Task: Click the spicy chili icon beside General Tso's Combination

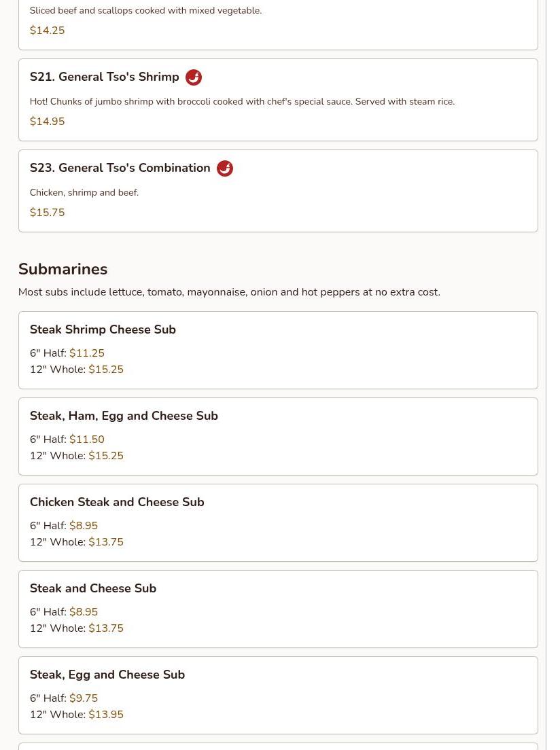Action: coord(225,168)
